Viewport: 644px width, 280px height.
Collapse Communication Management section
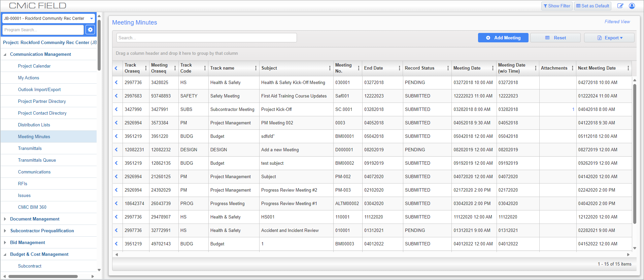coord(5,54)
